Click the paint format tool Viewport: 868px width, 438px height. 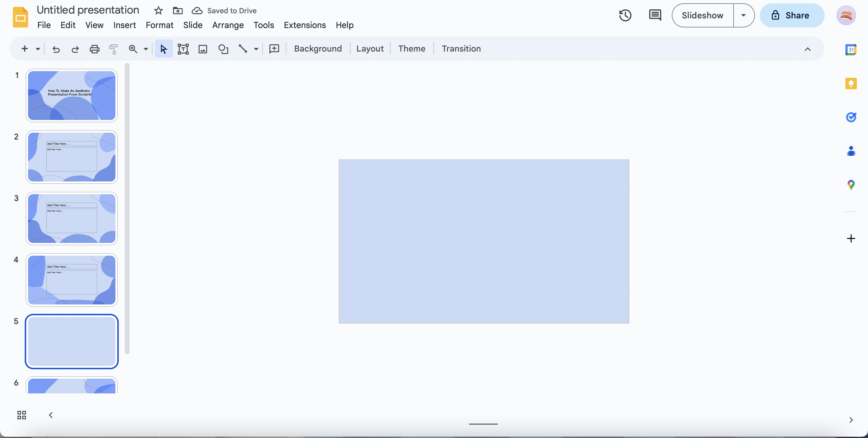click(113, 49)
